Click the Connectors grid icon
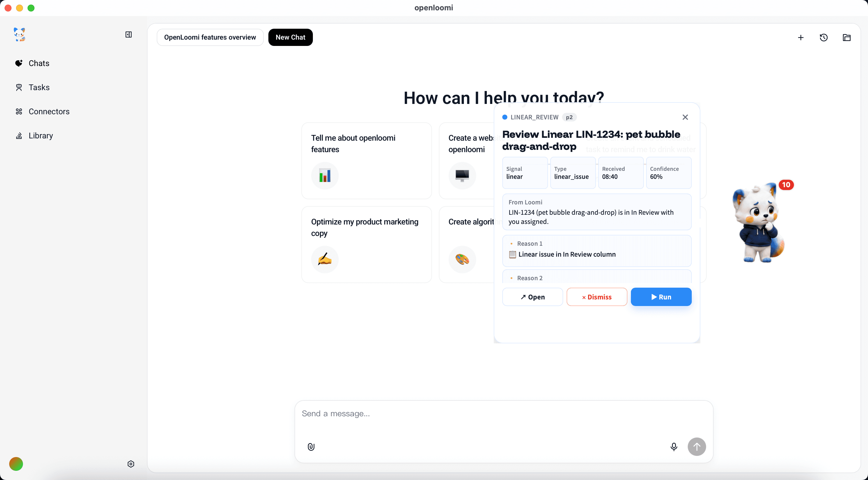 point(19,111)
